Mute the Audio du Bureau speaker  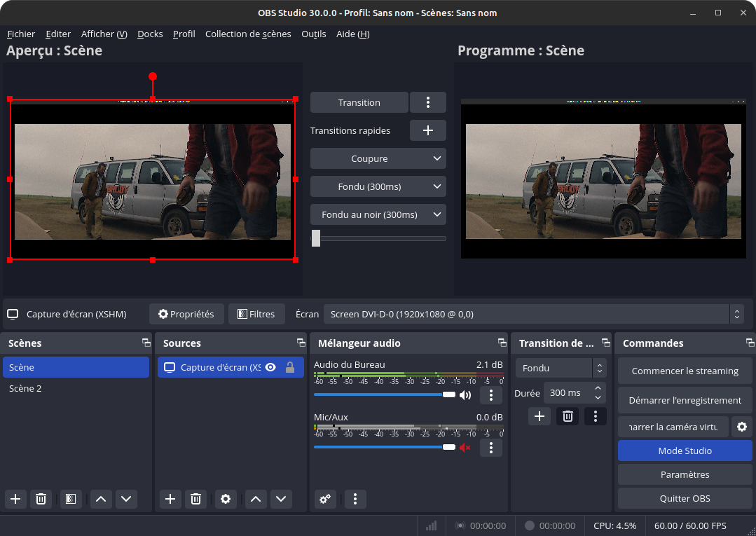coord(465,395)
